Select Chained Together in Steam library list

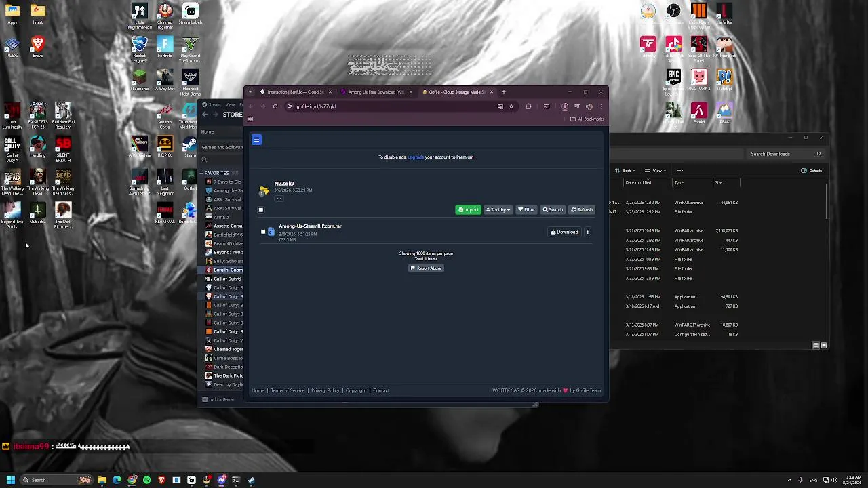(224, 349)
